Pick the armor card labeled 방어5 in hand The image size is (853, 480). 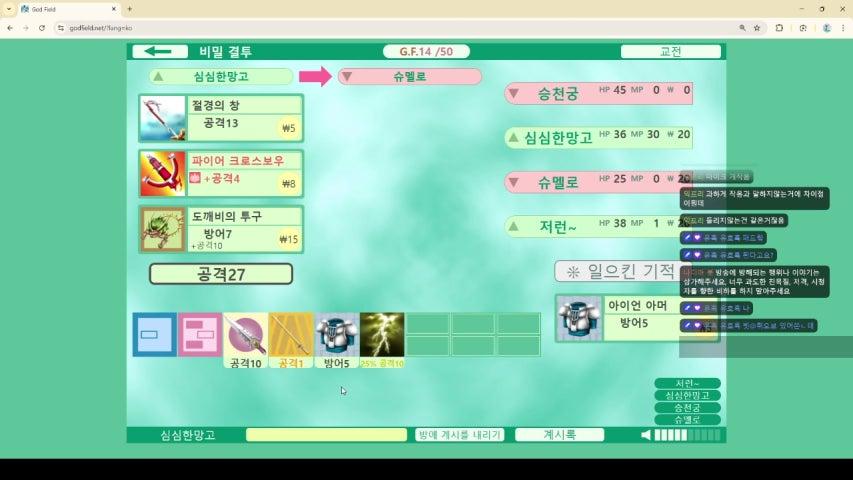pos(336,341)
